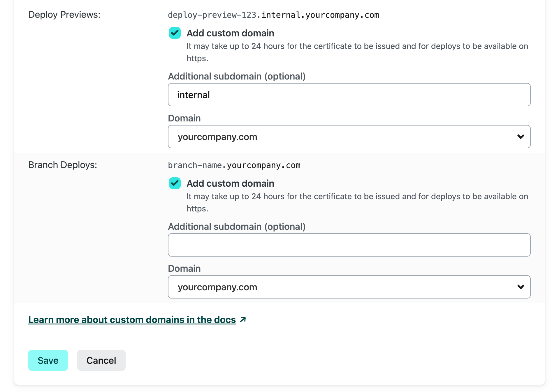Uncheck Deploy Previews Add custom domain checkbox
This screenshot has height=392, width=559.
tap(175, 33)
